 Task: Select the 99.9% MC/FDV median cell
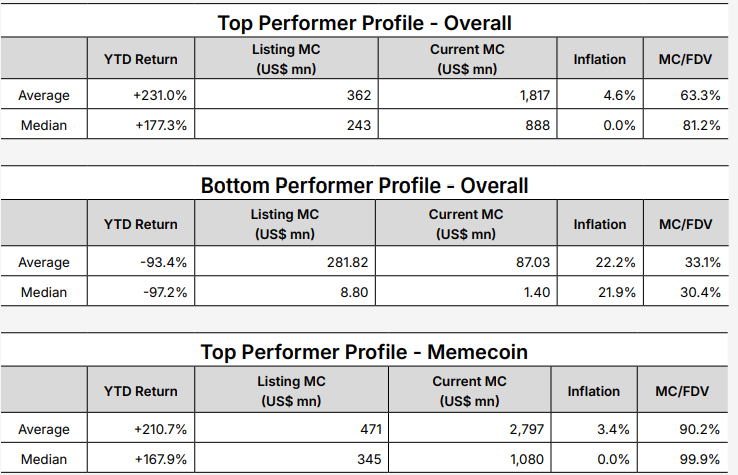tap(694, 459)
